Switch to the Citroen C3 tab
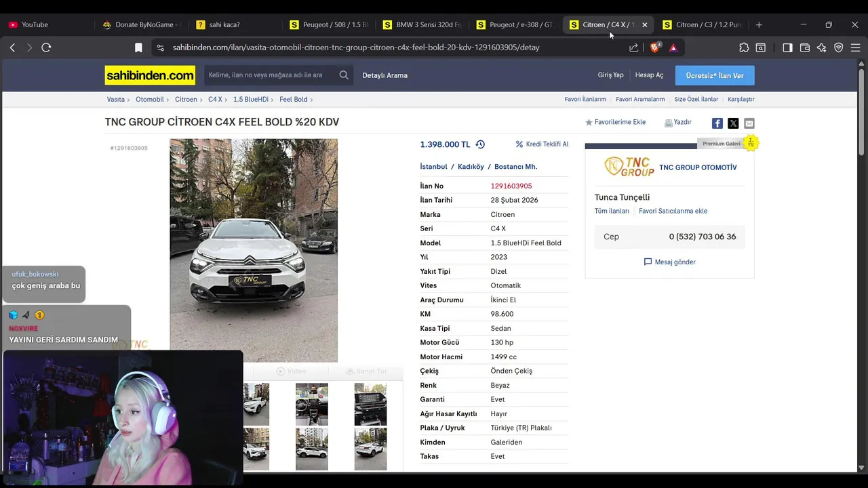 coord(702,24)
